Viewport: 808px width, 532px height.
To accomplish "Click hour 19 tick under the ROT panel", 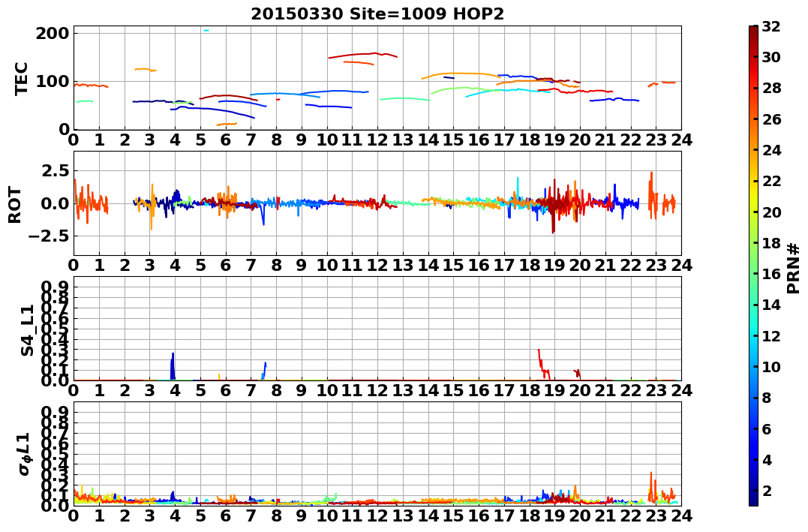I will (x=554, y=265).
